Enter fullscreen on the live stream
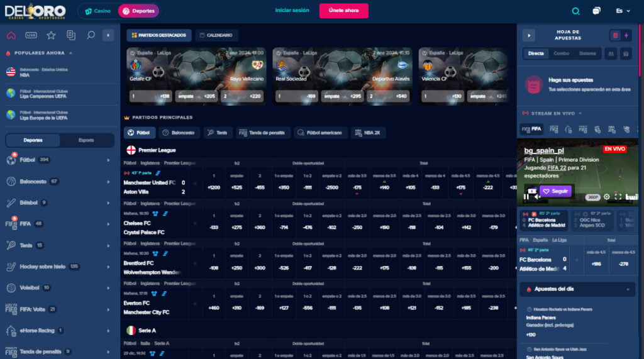The width and height of the screenshot is (644, 359). pyautogui.click(x=618, y=197)
